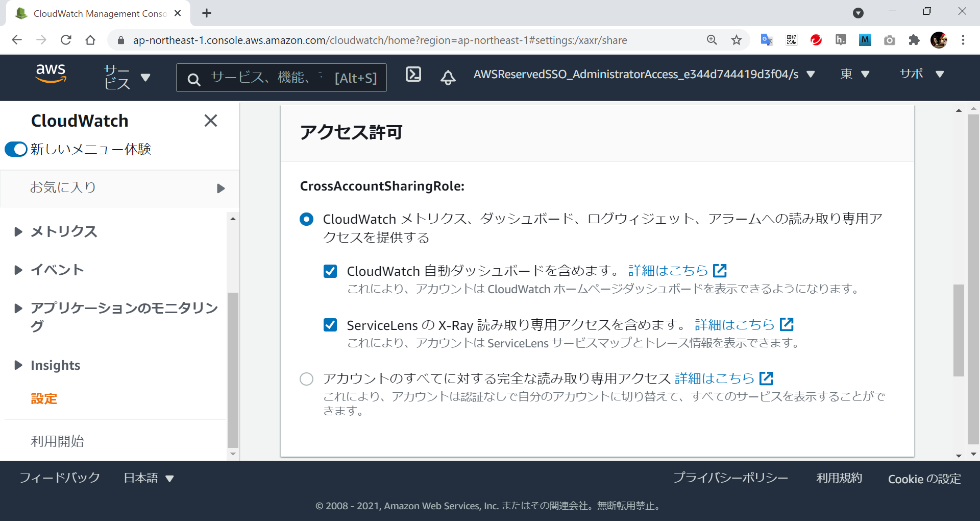Open the notifications bell icon
Image resolution: width=980 pixels, height=521 pixels.
pyautogui.click(x=448, y=77)
